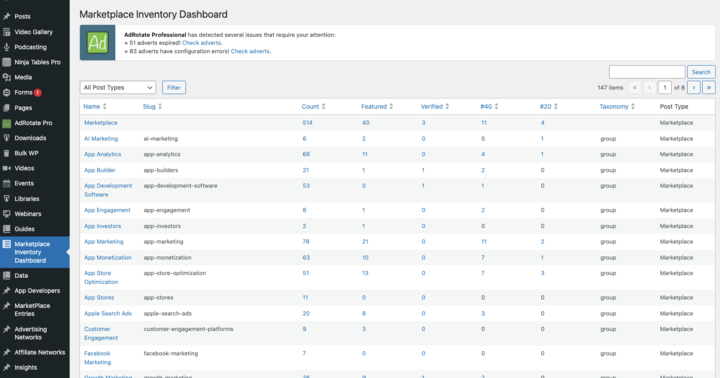
Task: Open the App Analytics category link
Action: tap(102, 154)
